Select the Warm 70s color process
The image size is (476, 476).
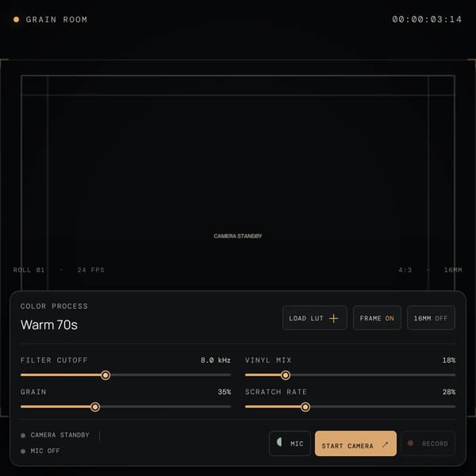pos(49,324)
